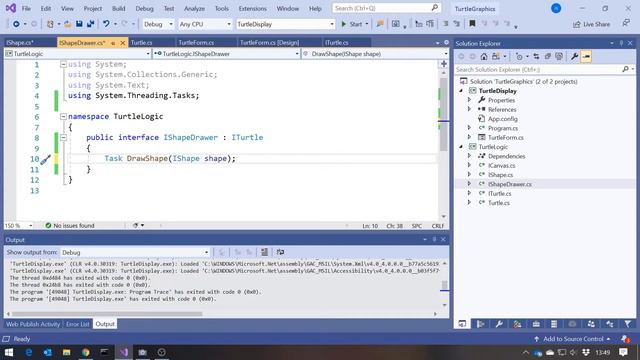640x360 pixels.
Task: Switch to the Error List tab
Action: (78, 324)
